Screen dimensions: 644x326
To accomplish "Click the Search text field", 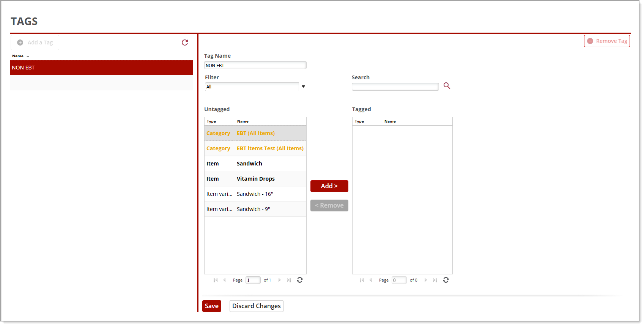I will [x=395, y=87].
